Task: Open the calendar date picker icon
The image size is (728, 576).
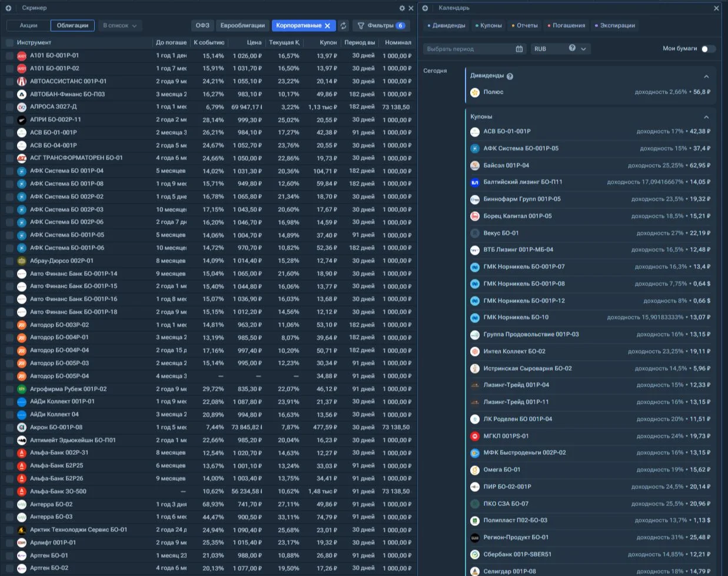Action: tap(519, 49)
